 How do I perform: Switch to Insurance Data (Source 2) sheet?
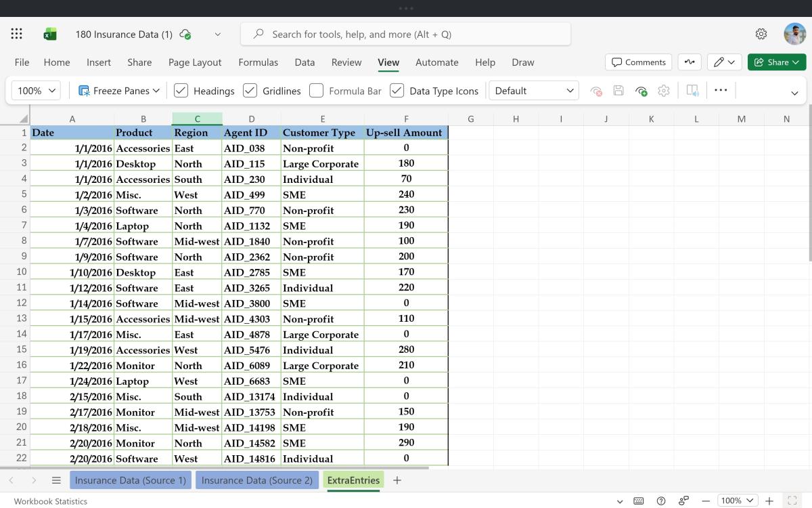(x=256, y=480)
